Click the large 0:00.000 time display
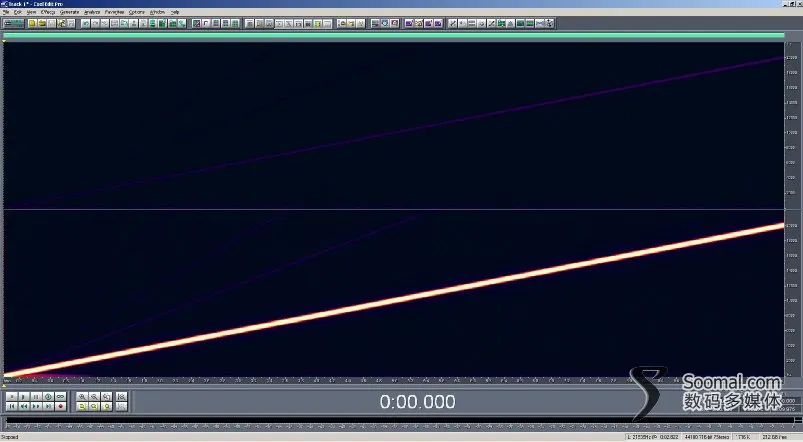The image size is (803, 442). tap(417, 402)
